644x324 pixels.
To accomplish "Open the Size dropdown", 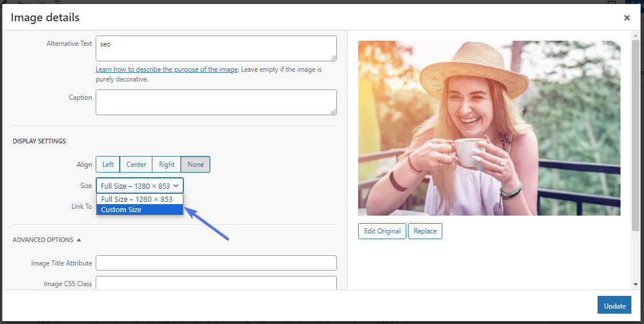I will [140, 186].
